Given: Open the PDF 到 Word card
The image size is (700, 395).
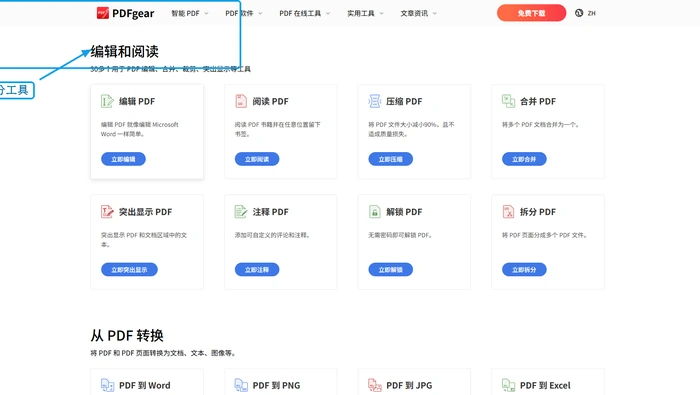Looking at the screenshot, I should pos(147,383).
